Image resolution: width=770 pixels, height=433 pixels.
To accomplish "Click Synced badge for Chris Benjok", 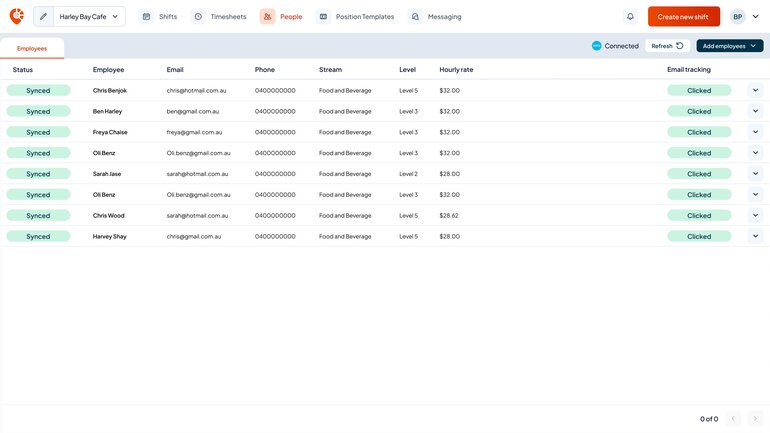I will 38,90.
